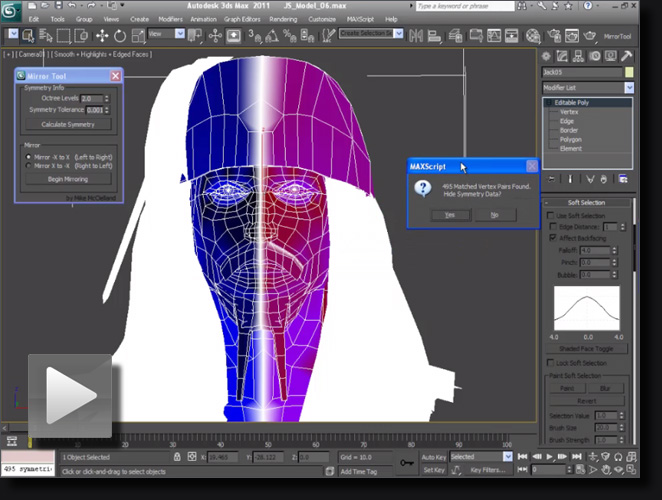Image resolution: width=662 pixels, height=500 pixels.
Task: Adjust Symmetry Tolerance spinner arrows
Action: [107, 110]
